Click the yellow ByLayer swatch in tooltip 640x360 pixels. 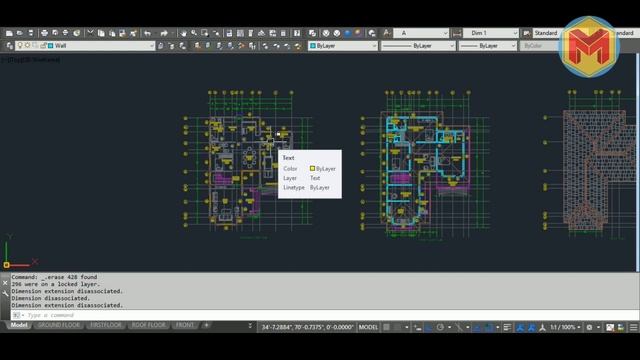(x=312, y=169)
